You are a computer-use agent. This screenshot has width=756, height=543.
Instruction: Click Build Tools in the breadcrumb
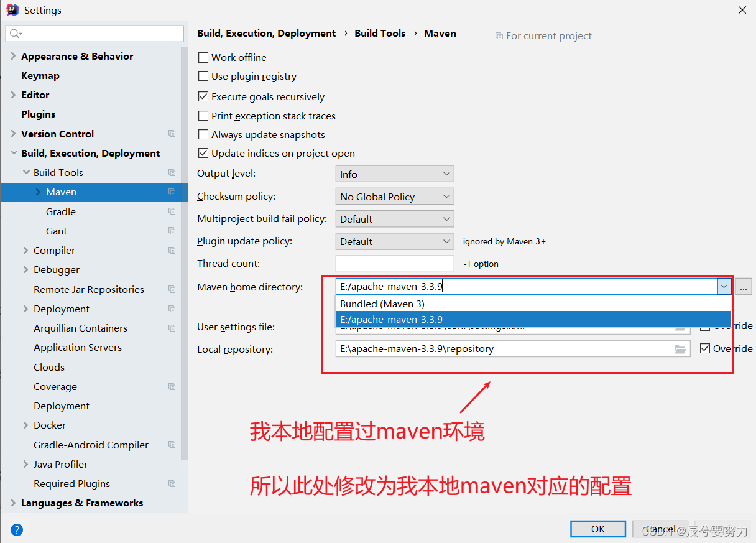380,34
